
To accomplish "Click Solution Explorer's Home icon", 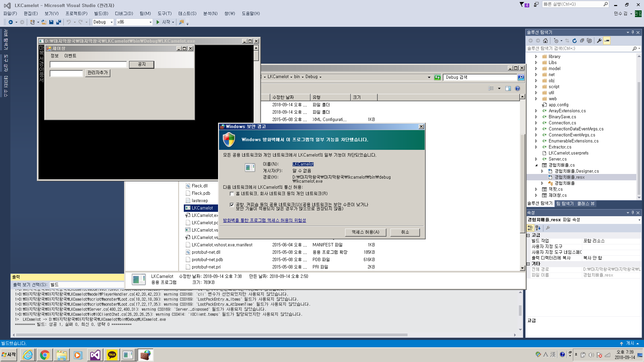I will point(545,41).
